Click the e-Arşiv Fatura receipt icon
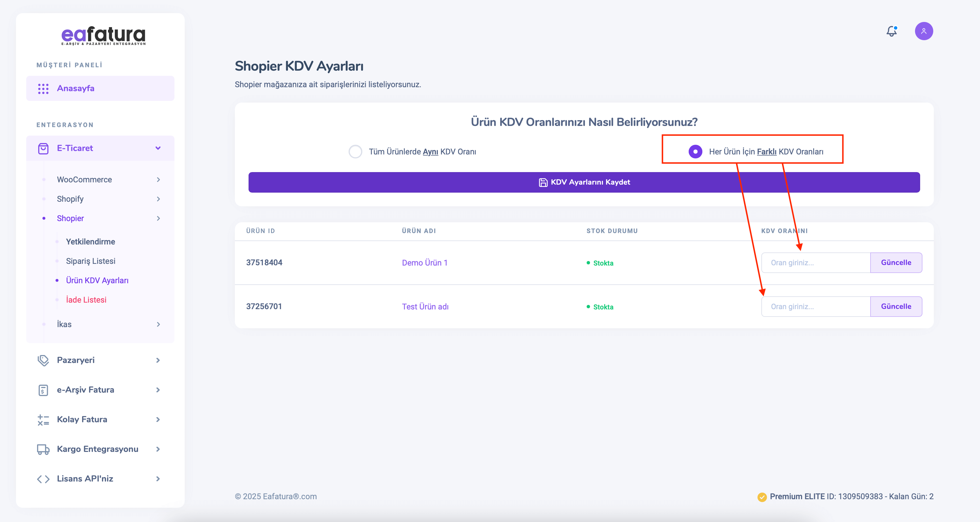The image size is (980, 522). [x=43, y=390]
